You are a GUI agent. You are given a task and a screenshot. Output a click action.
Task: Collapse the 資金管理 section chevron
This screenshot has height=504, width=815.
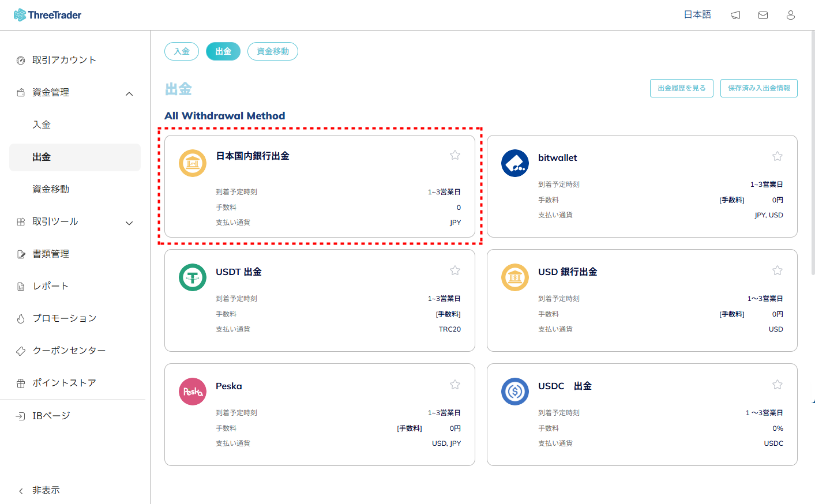129,93
